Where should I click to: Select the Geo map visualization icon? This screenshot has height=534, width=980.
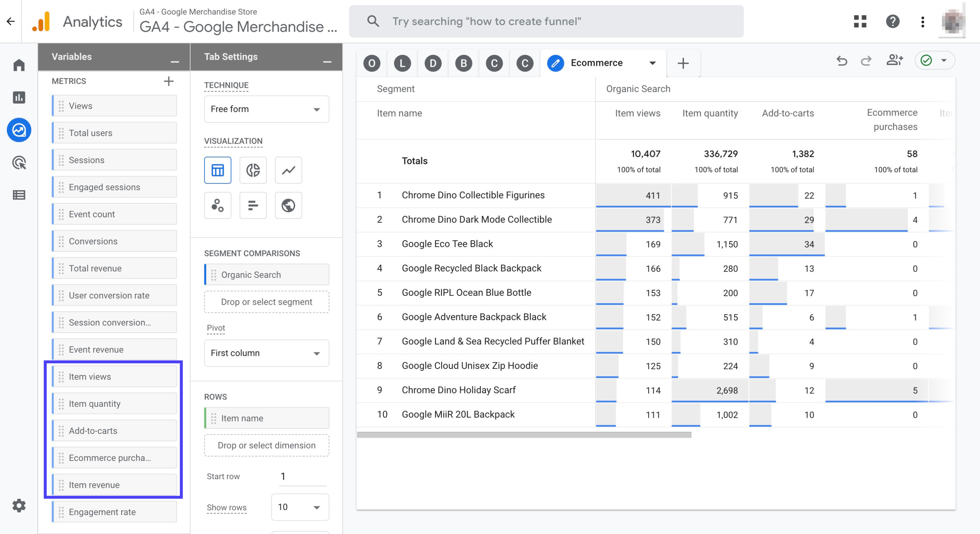289,206
